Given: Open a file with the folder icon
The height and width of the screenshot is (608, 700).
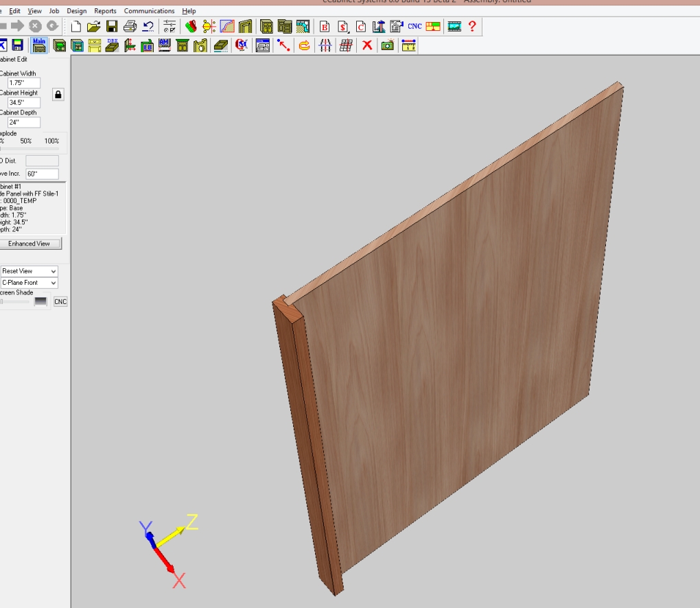Looking at the screenshot, I should point(94,27).
